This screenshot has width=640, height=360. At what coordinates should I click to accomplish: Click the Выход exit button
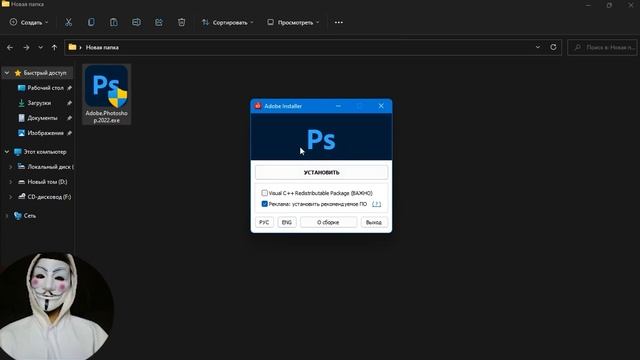[373, 222]
